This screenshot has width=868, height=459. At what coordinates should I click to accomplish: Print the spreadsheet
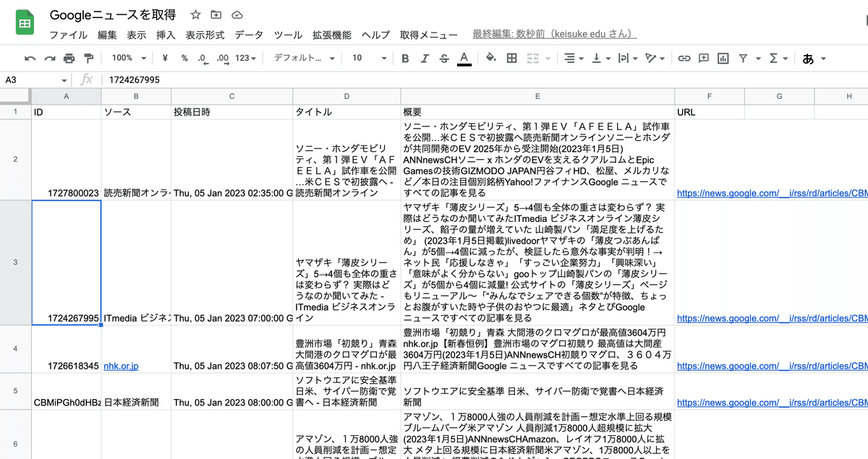coord(69,59)
